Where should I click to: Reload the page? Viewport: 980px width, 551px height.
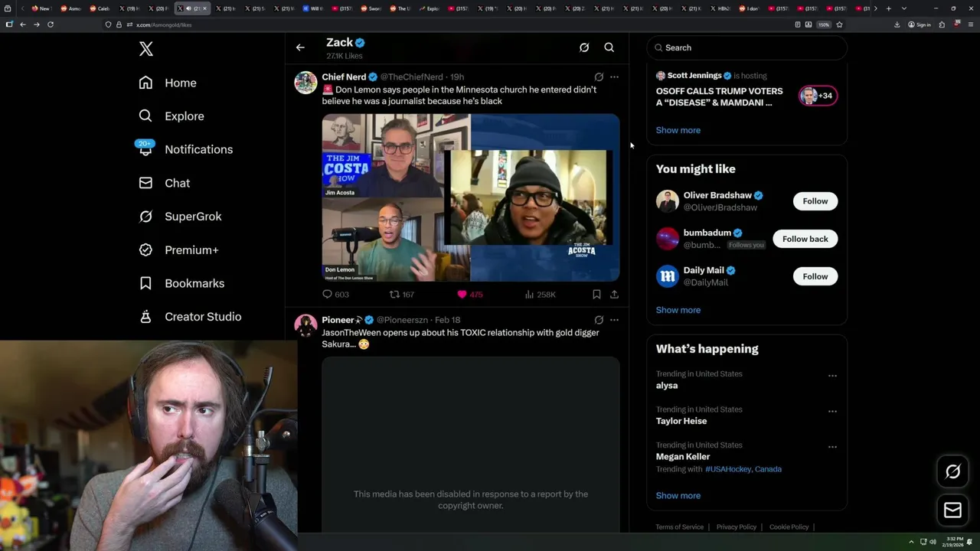point(51,24)
